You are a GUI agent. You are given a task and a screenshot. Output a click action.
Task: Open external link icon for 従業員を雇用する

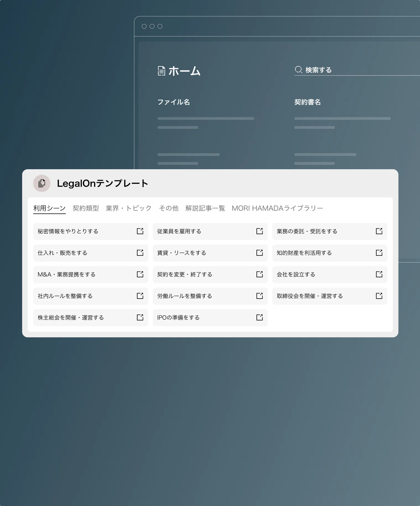(260, 231)
